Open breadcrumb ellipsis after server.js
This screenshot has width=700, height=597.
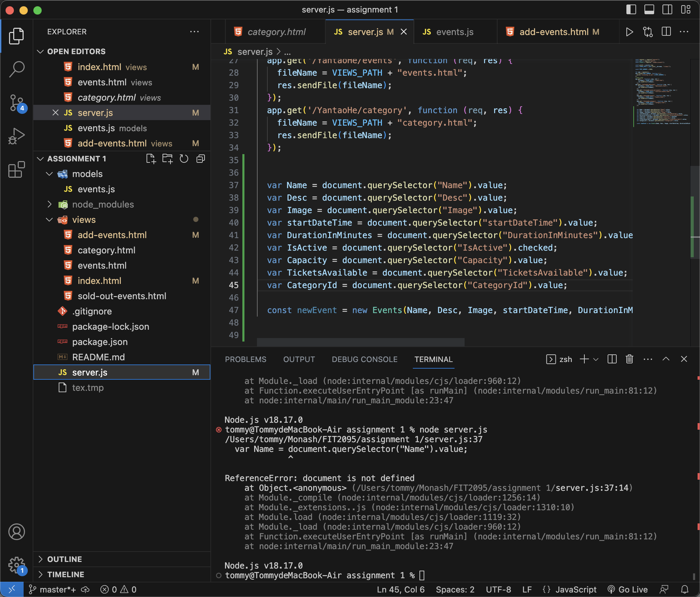pyautogui.click(x=287, y=52)
